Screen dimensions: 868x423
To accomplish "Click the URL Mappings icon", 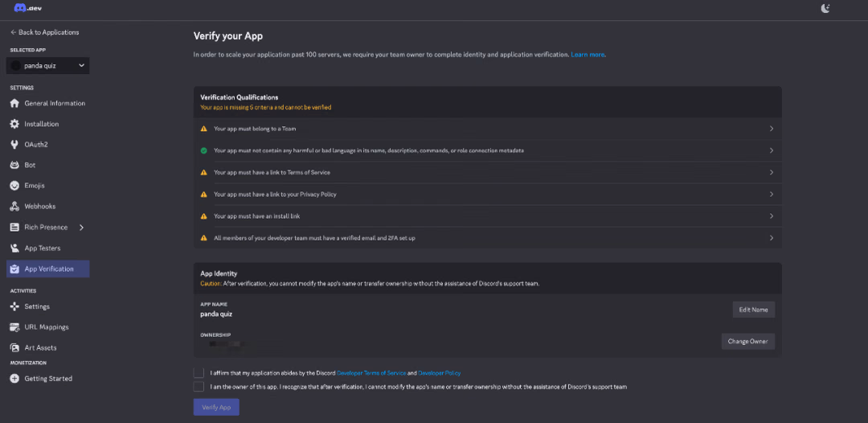I will click(x=15, y=327).
